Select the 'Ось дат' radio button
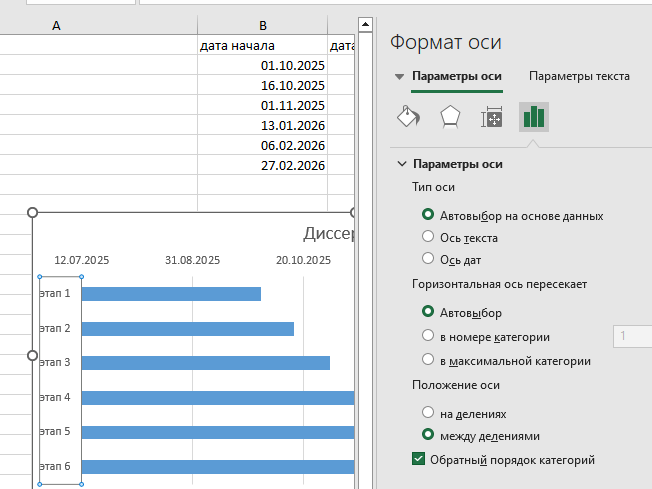652x489 pixels. 428,260
